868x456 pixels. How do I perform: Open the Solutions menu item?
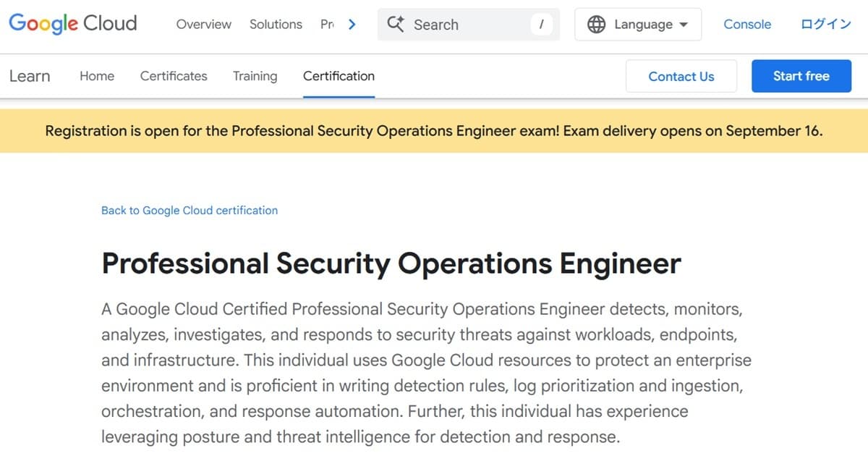tap(276, 24)
